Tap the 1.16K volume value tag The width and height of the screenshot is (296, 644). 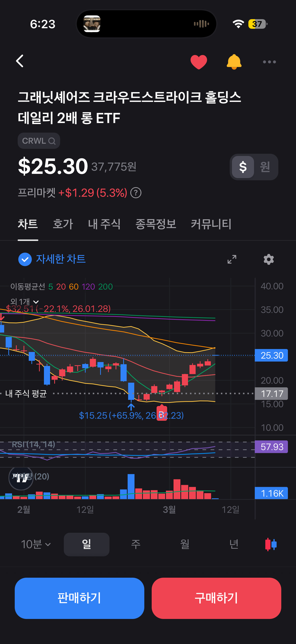click(x=271, y=493)
